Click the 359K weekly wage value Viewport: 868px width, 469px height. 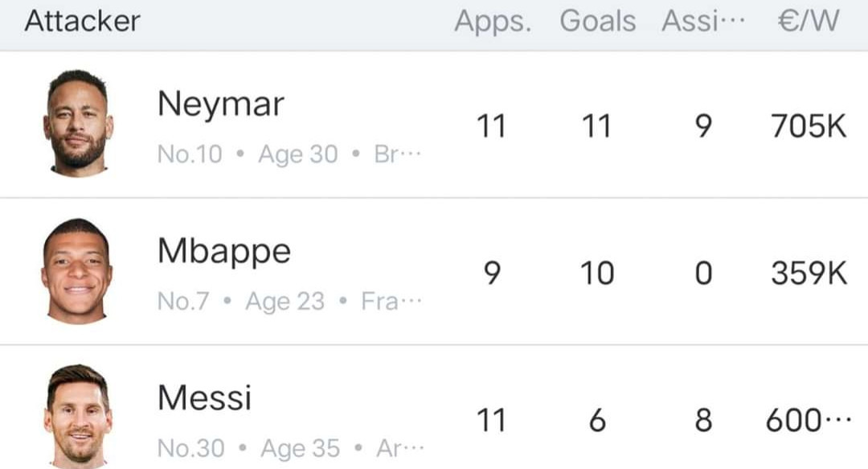[x=809, y=274]
